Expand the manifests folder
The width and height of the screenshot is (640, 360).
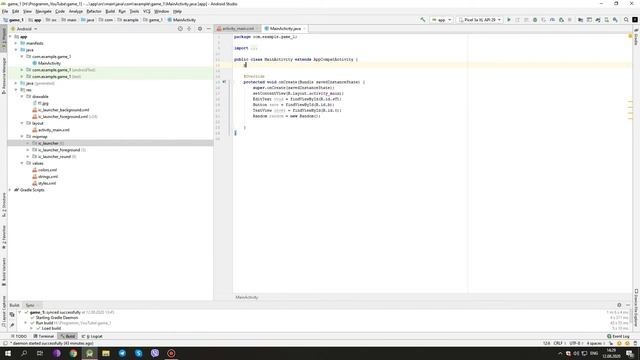pos(16,43)
